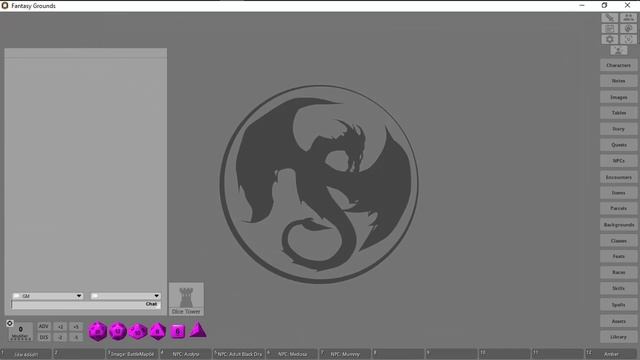
Task: Open the Feats list
Action: point(618,256)
